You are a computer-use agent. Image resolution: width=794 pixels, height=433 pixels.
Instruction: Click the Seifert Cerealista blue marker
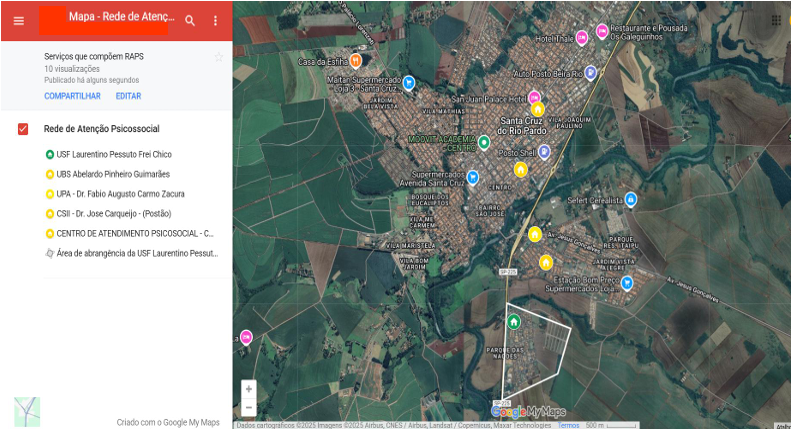click(x=630, y=200)
